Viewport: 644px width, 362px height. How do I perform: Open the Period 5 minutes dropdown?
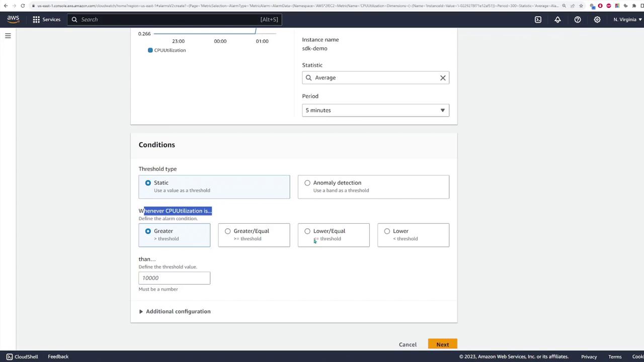(x=375, y=110)
